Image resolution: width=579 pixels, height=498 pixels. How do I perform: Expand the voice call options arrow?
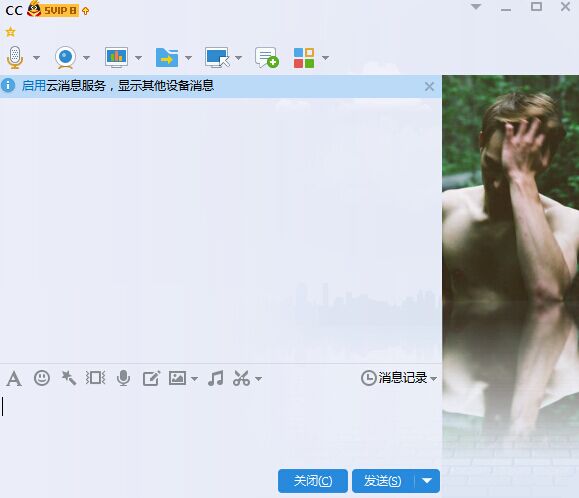pos(36,58)
